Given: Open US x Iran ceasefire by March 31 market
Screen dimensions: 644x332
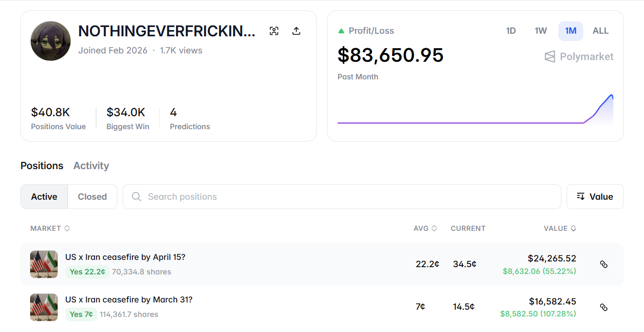Looking at the screenshot, I should (129, 300).
